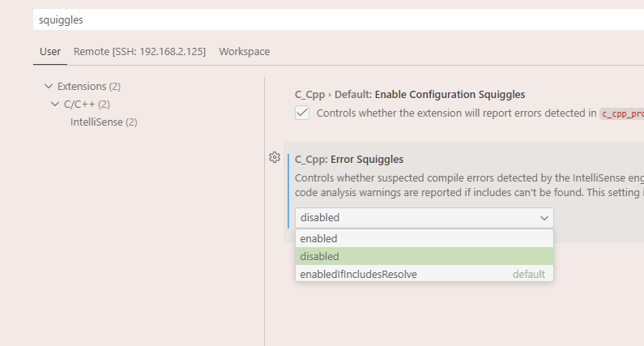
Task: Select the C/C++ (2) tree label
Action: (x=87, y=104)
